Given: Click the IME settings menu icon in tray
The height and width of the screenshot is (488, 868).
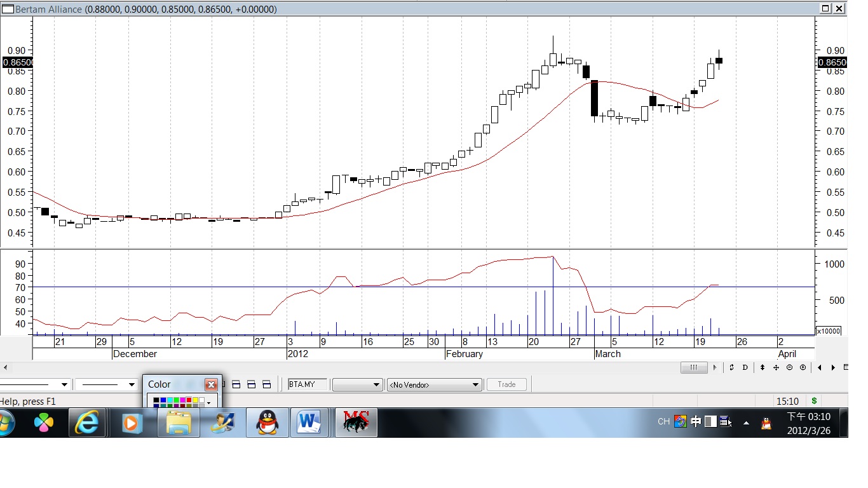Looking at the screenshot, I should 725,421.
